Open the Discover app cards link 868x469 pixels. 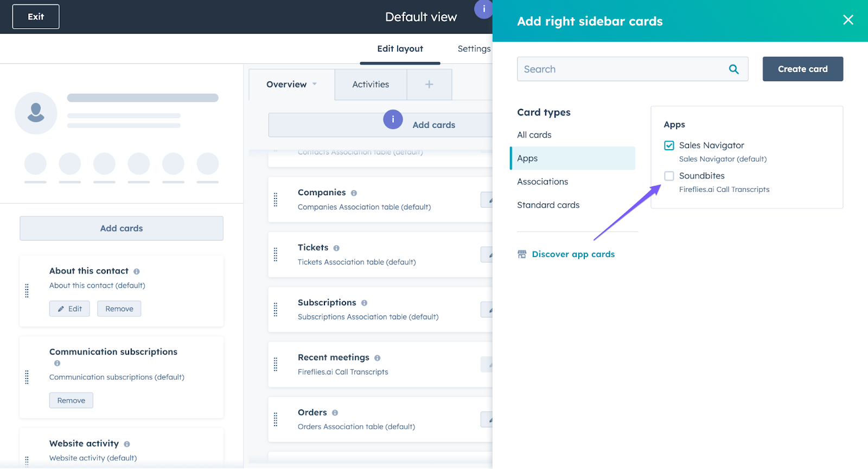pyautogui.click(x=573, y=254)
